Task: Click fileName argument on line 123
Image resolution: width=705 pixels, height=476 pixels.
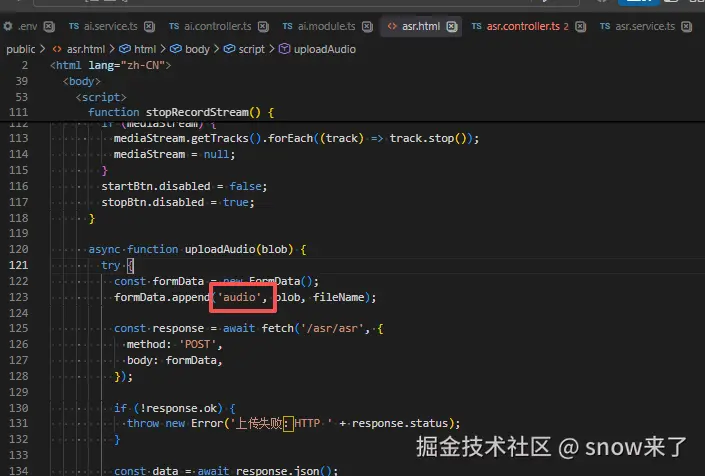Action: (339, 297)
